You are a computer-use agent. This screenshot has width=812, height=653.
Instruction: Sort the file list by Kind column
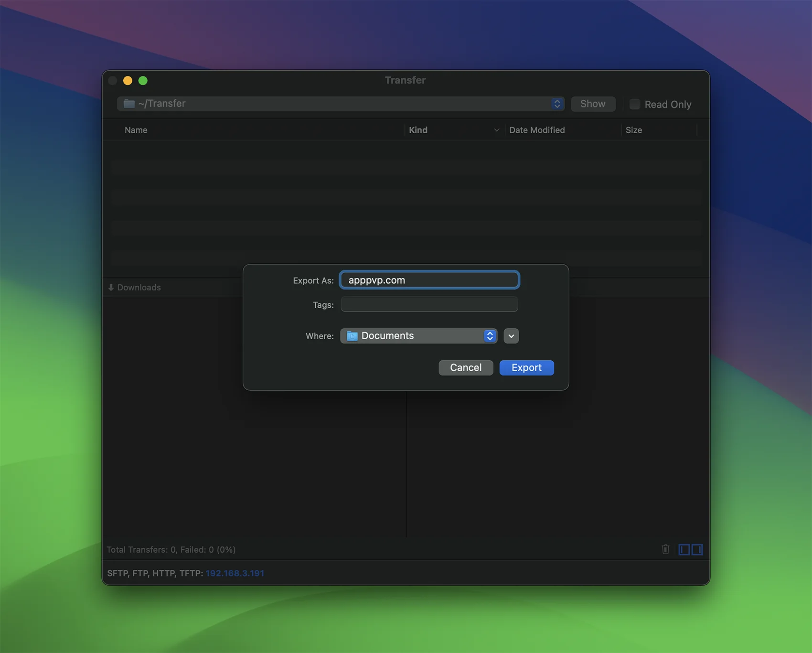click(418, 130)
